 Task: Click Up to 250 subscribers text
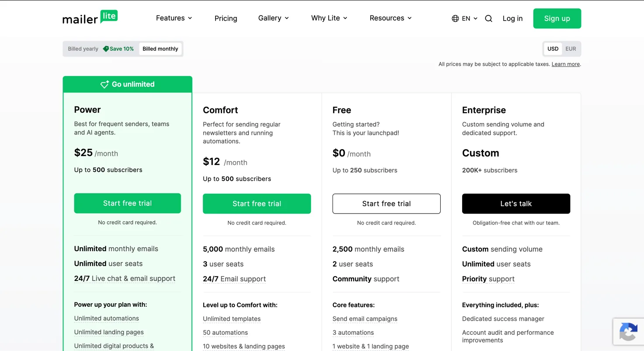pos(364,170)
